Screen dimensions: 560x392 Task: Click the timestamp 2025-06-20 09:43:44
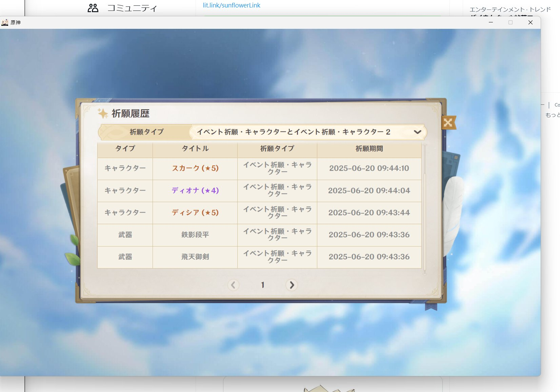click(x=369, y=213)
